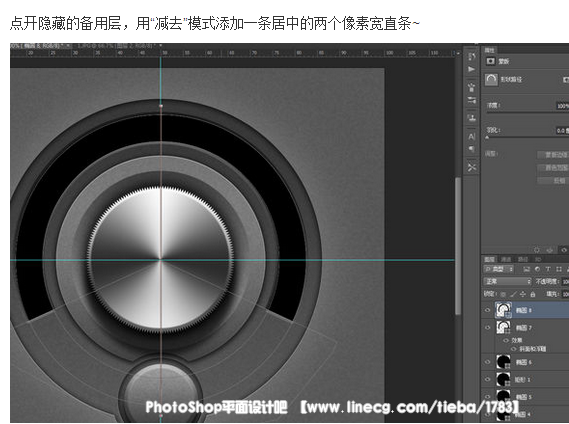The height and width of the screenshot is (424, 569).
Task: Click the 反相 invert button
Action: (x=553, y=180)
